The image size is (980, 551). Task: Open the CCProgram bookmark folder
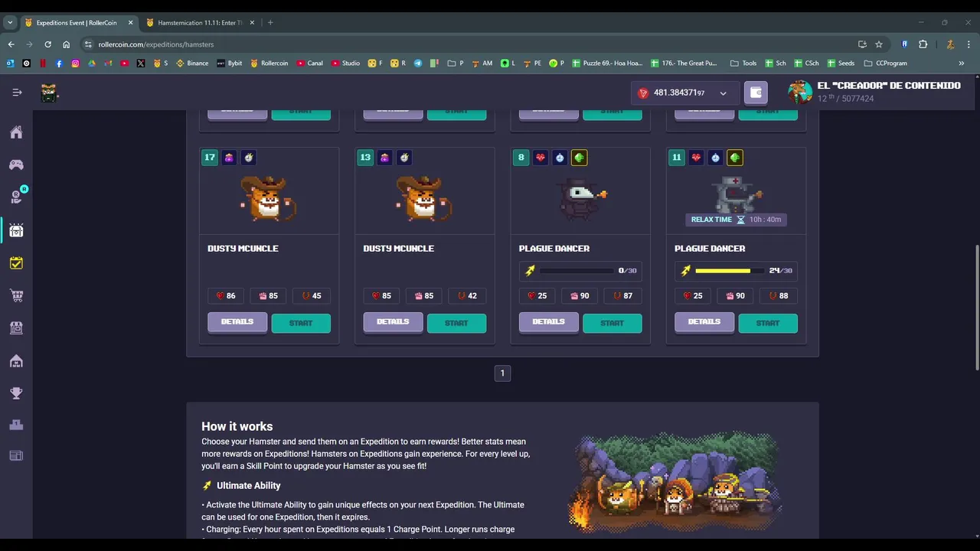point(886,64)
